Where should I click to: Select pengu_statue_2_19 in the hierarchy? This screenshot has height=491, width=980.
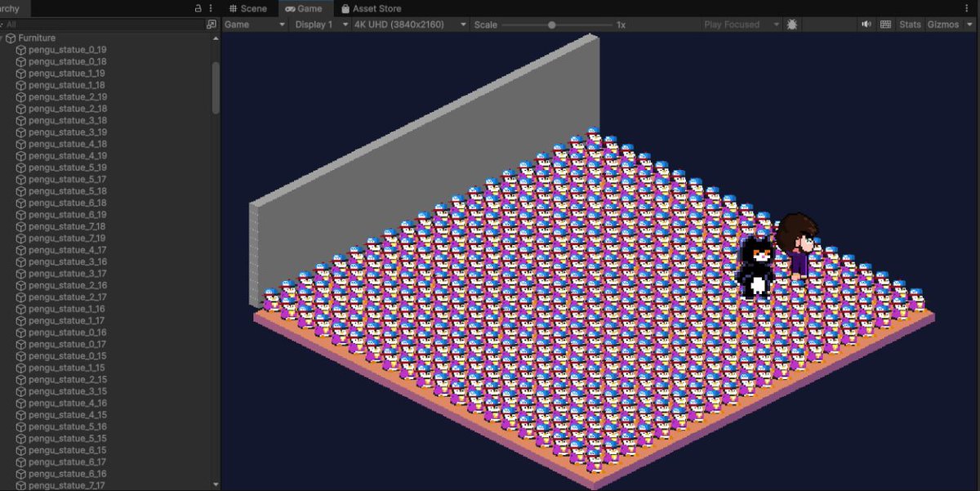pos(68,96)
